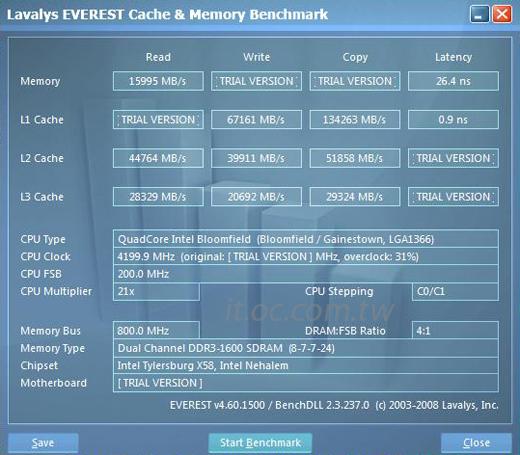520x455 pixels.
Task: Click Memory Copy TRIAL VERSION field
Action: point(355,81)
